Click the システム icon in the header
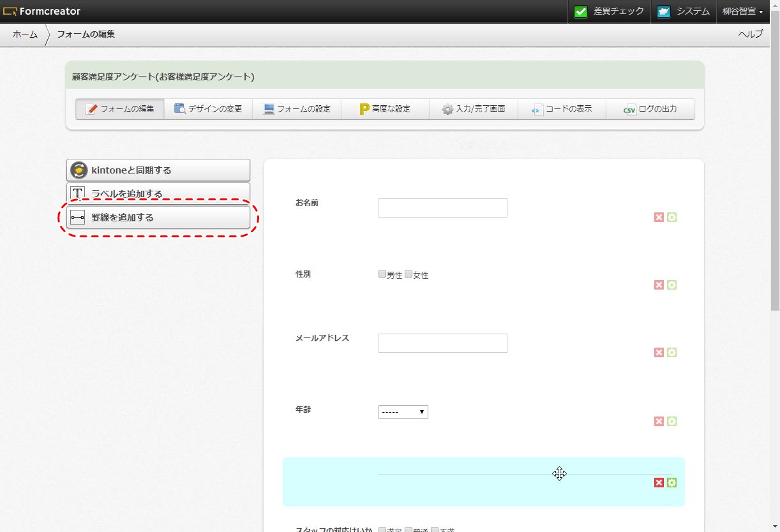Viewport: 780px width, 532px height. (x=664, y=11)
